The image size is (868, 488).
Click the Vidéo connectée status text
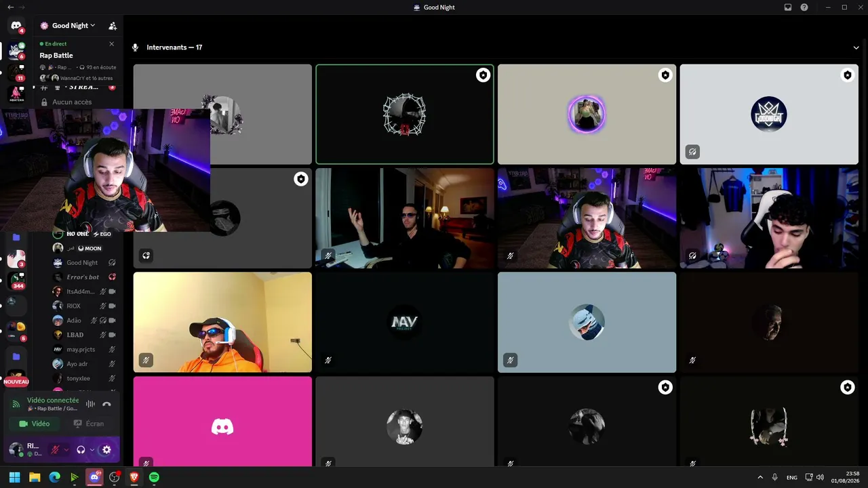point(53,401)
